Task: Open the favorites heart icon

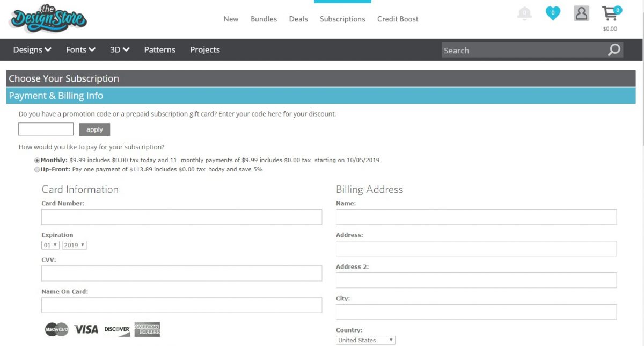Action: (553, 13)
